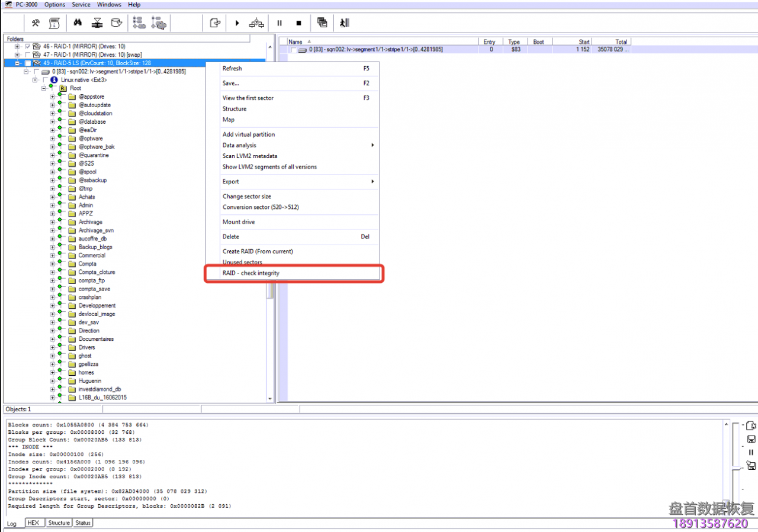This screenshot has width=758, height=532.
Task: Open the Service menu in menu bar
Action: tap(81, 5)
